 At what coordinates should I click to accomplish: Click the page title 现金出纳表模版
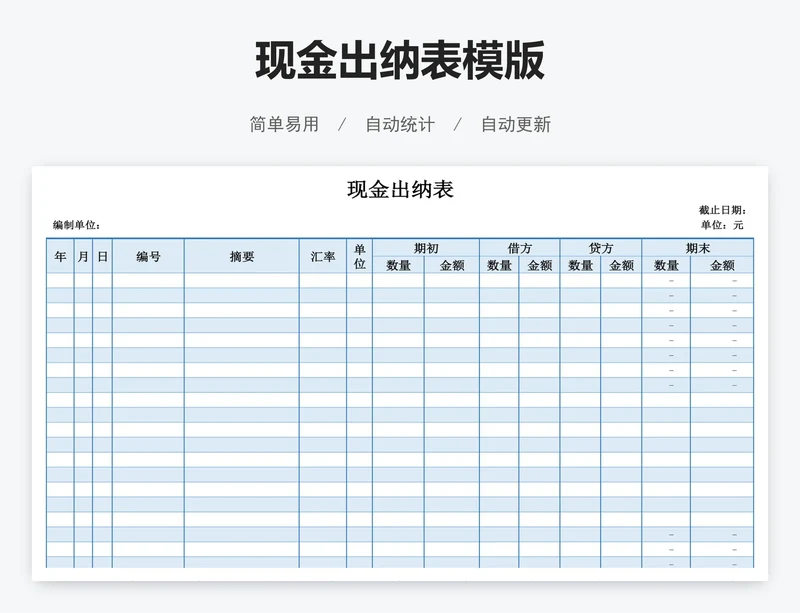pyautogui.click(x=400, y=61)
